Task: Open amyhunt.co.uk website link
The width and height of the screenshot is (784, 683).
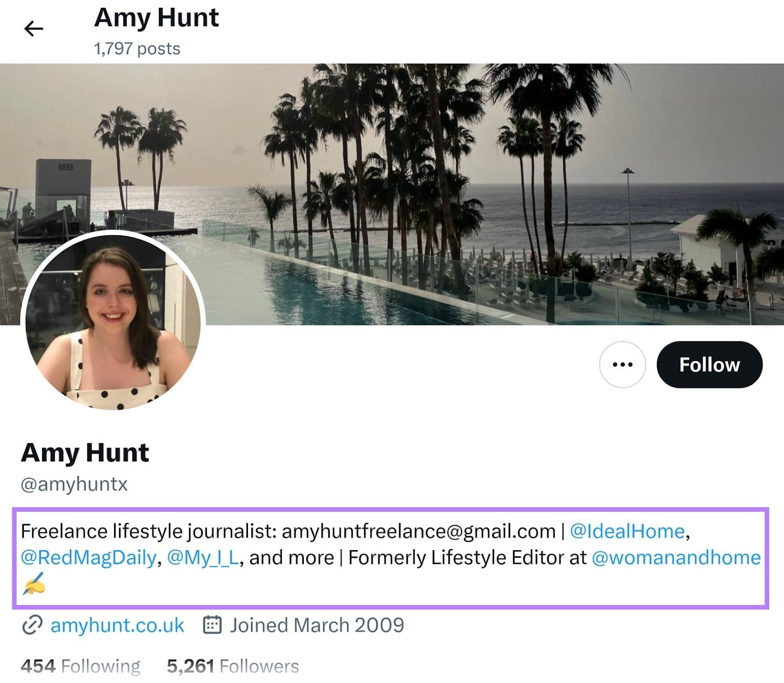Action: [x=117, y=625]
